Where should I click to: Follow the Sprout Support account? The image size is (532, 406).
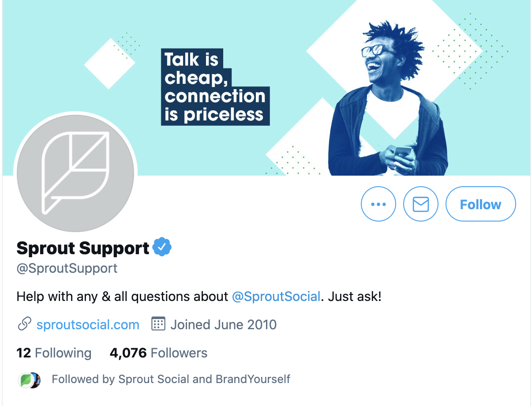pyautogui.click(x=480, y=204)
